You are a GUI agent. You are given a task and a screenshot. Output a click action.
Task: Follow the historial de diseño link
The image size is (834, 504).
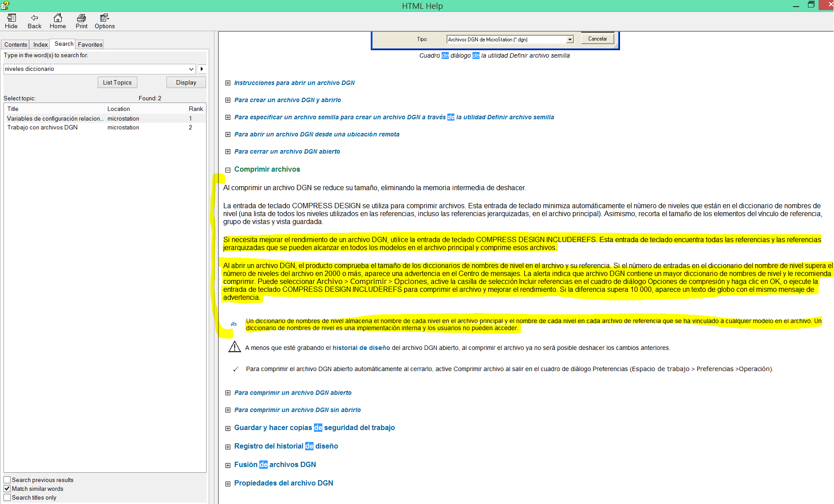(361, 348)
